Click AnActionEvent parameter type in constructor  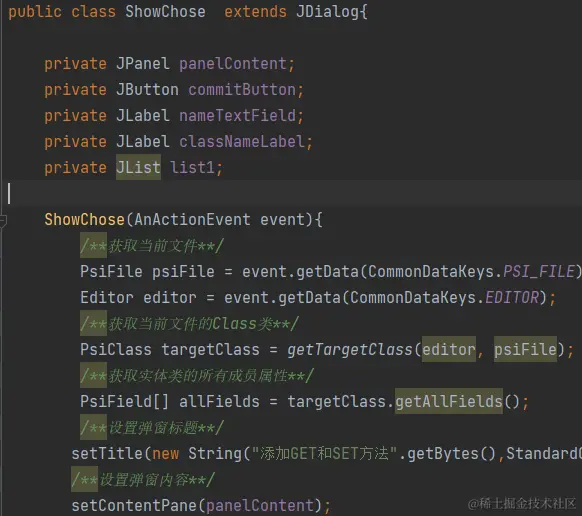192,220
